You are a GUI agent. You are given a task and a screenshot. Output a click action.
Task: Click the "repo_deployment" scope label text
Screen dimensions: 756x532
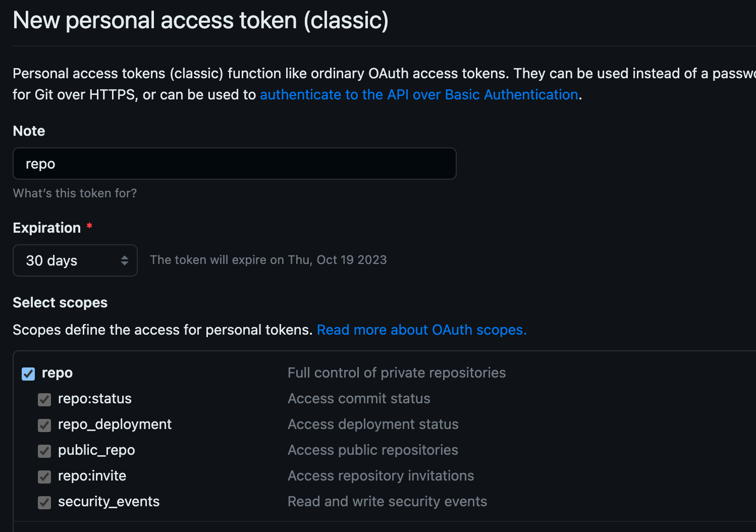[x=115, y=424]
